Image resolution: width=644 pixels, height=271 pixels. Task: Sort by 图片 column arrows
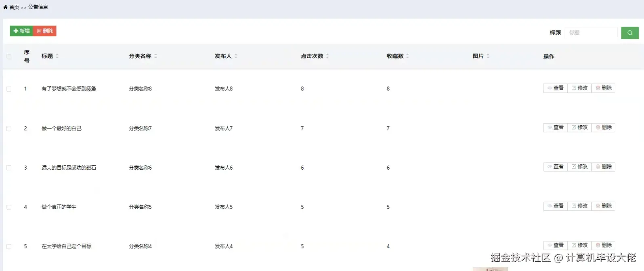[488, 56]
